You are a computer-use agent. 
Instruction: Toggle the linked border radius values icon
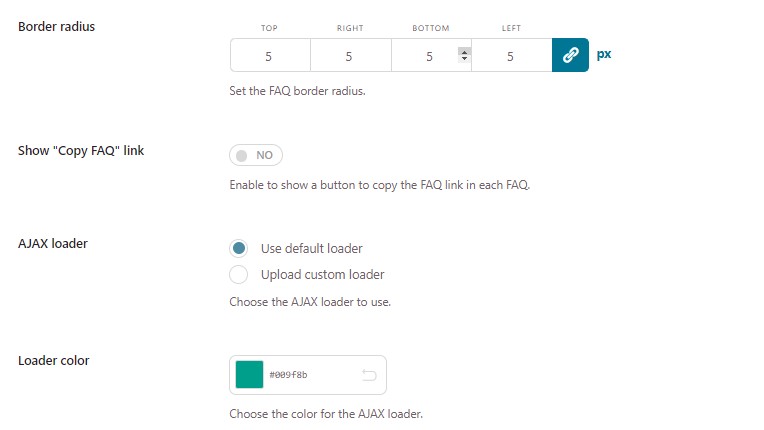[570, 55]
